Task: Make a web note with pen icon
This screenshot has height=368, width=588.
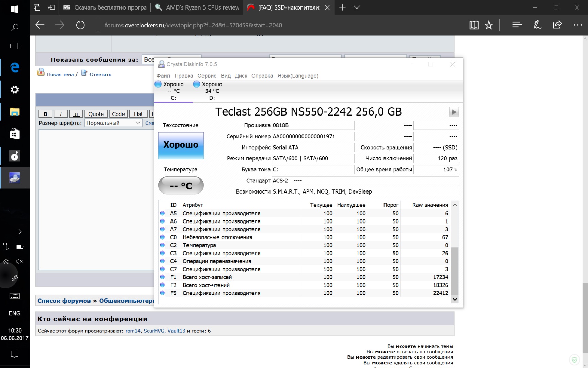Action: [537, 25]
